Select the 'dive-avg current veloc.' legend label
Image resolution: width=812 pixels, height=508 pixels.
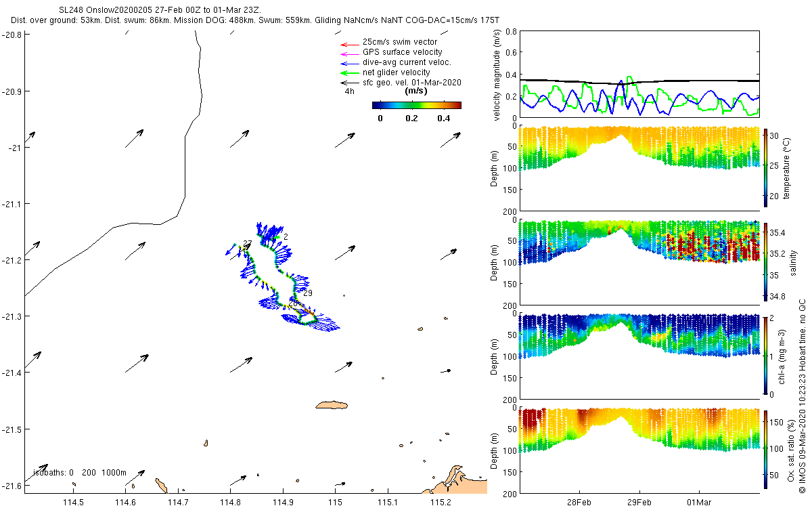(407, 62)
